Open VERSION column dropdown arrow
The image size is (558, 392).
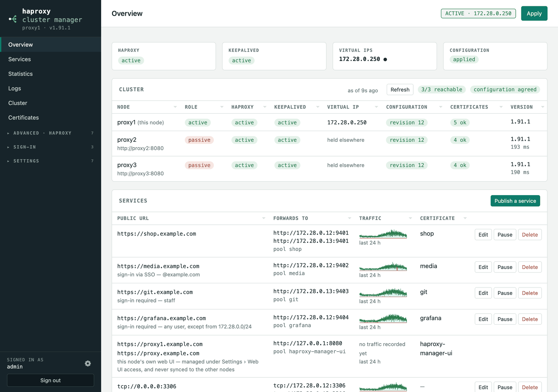pos(543,107)
